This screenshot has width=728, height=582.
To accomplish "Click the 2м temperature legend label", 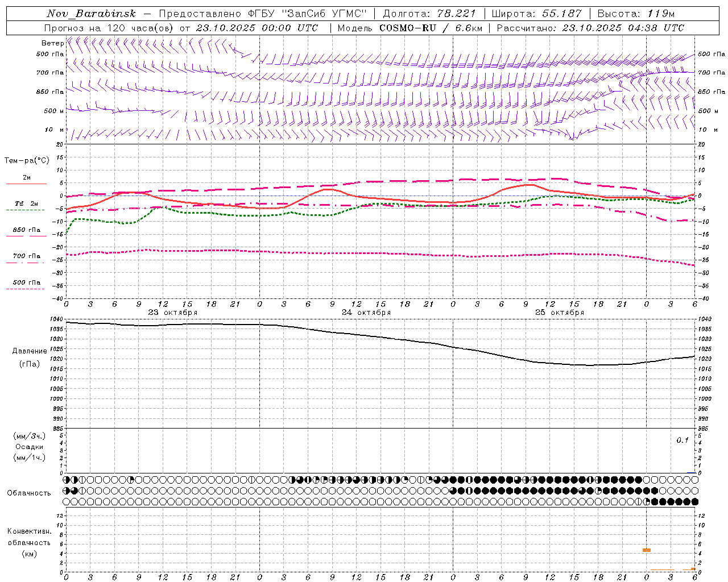I will pyautogui.click(x=27, y=178).
